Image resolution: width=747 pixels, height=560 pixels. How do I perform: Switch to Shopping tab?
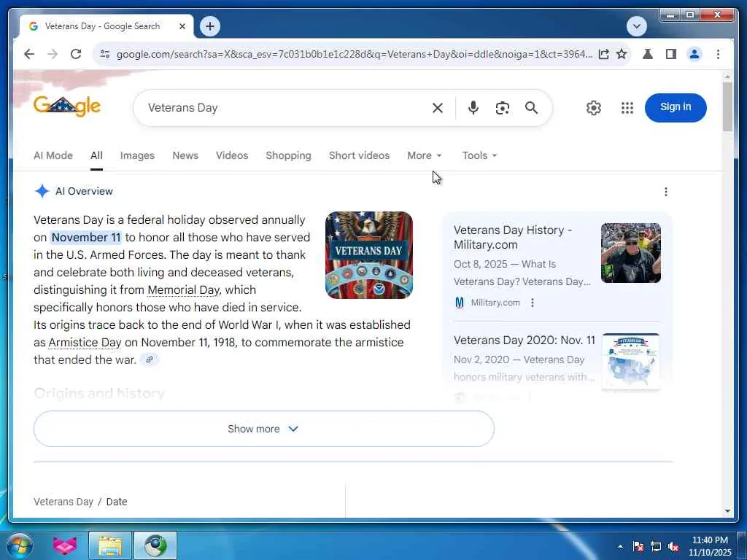pyautogui.click(x=288, y=156)
